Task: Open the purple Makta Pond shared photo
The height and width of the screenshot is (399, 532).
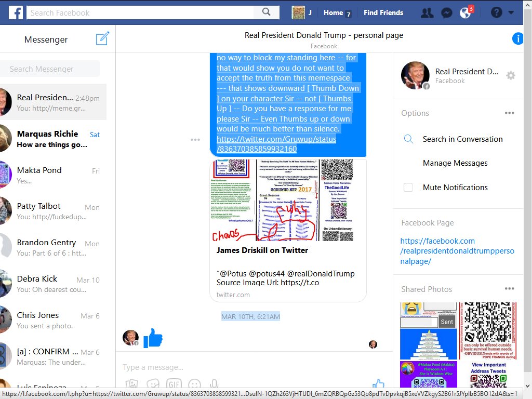Action: [429, 375]
